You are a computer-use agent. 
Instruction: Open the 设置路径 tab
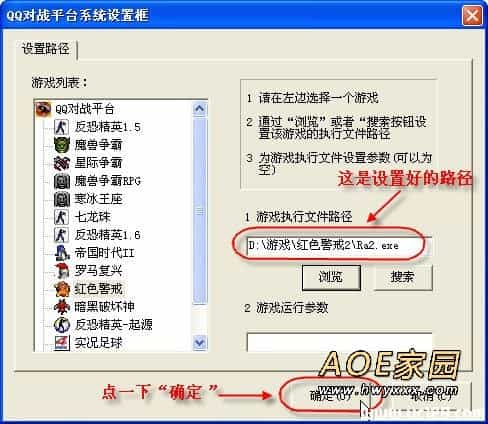[x=46, y=49]
